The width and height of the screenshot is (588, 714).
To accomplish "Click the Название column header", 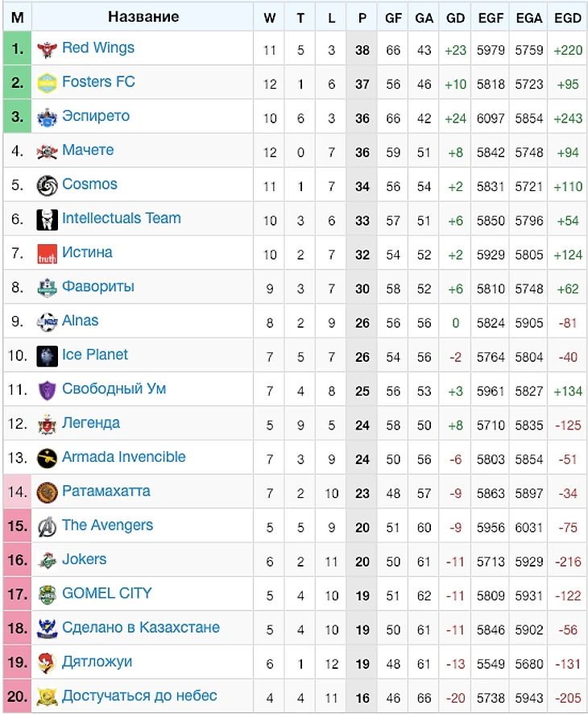I will click(143, 17).
